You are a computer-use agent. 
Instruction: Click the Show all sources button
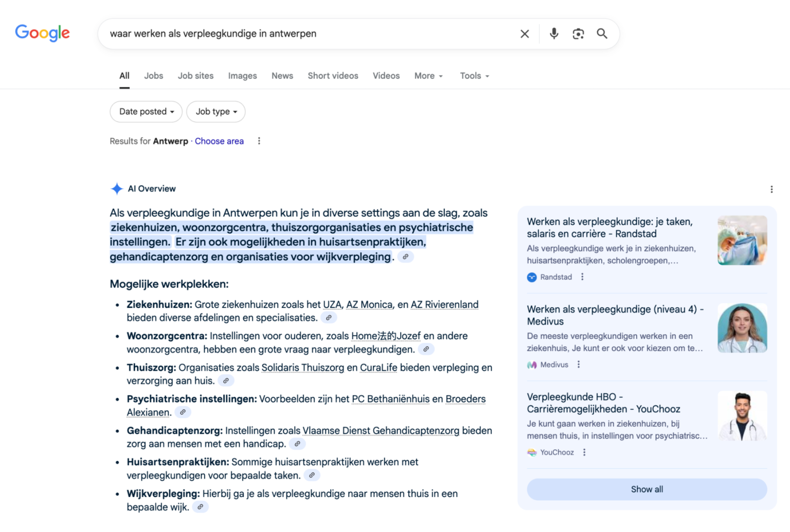tap(647, 489)
